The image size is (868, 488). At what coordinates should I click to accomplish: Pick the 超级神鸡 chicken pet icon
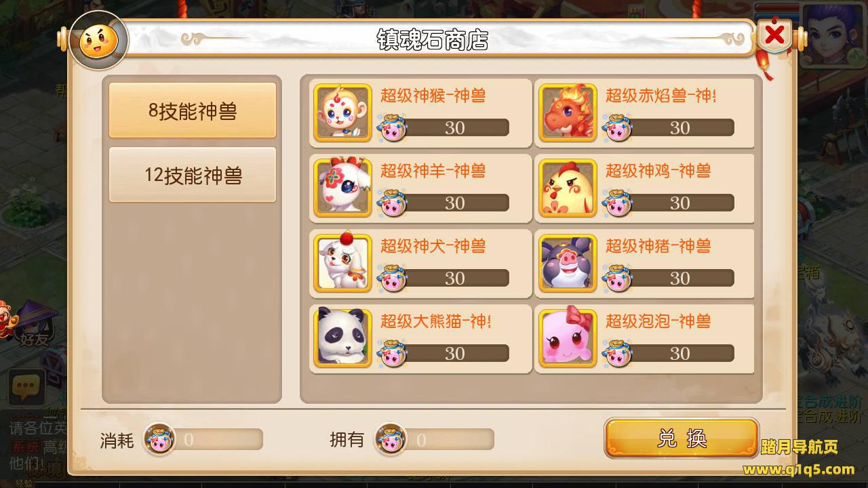(568, 188)
